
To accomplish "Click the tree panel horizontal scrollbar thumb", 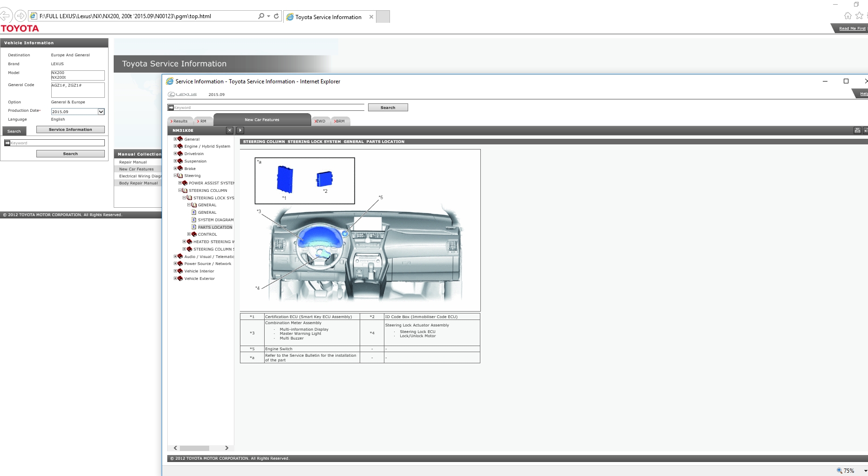I will point(194,448).
